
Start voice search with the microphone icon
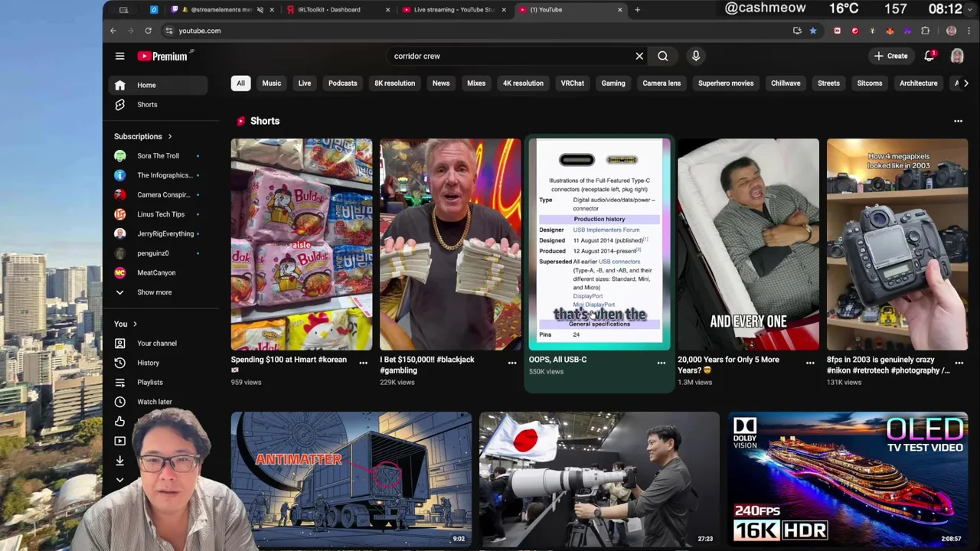click(x=696, y=56)
